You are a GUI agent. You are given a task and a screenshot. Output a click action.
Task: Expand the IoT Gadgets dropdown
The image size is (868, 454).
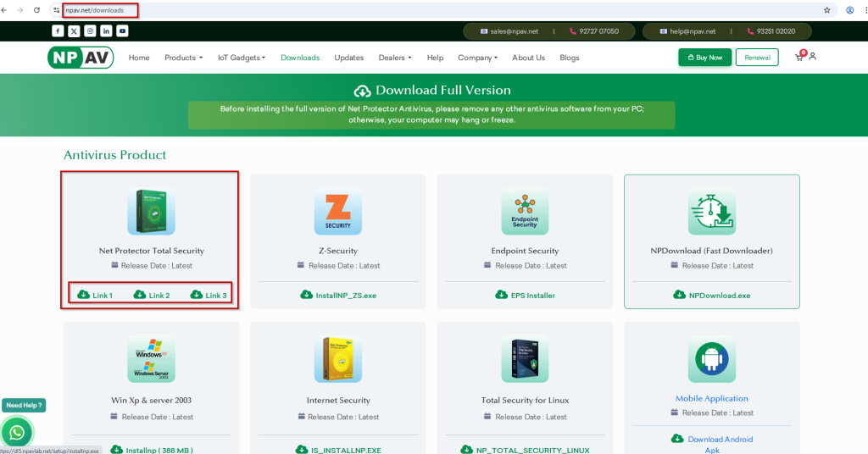241,58
